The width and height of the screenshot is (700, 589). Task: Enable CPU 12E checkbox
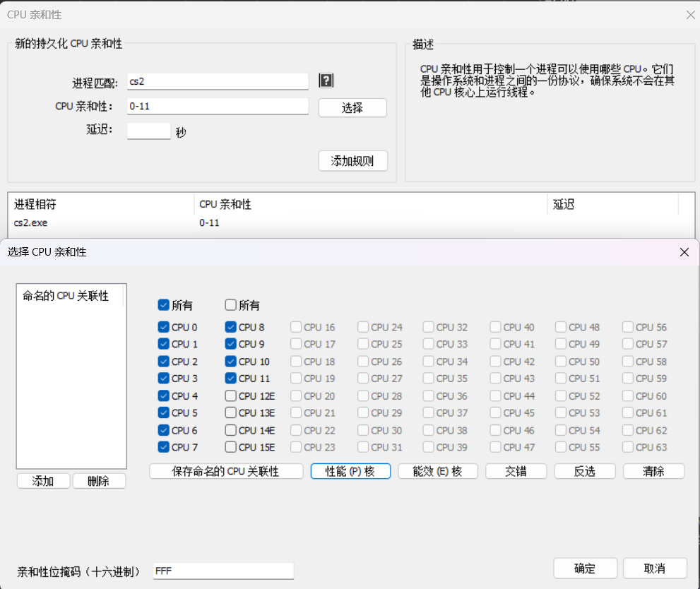click(230, 395)
